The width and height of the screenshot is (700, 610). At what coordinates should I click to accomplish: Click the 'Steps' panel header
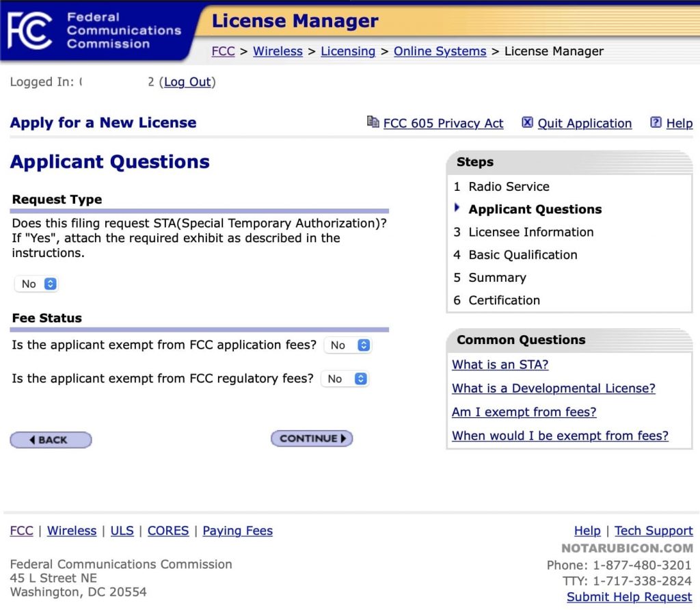[569, 162]
